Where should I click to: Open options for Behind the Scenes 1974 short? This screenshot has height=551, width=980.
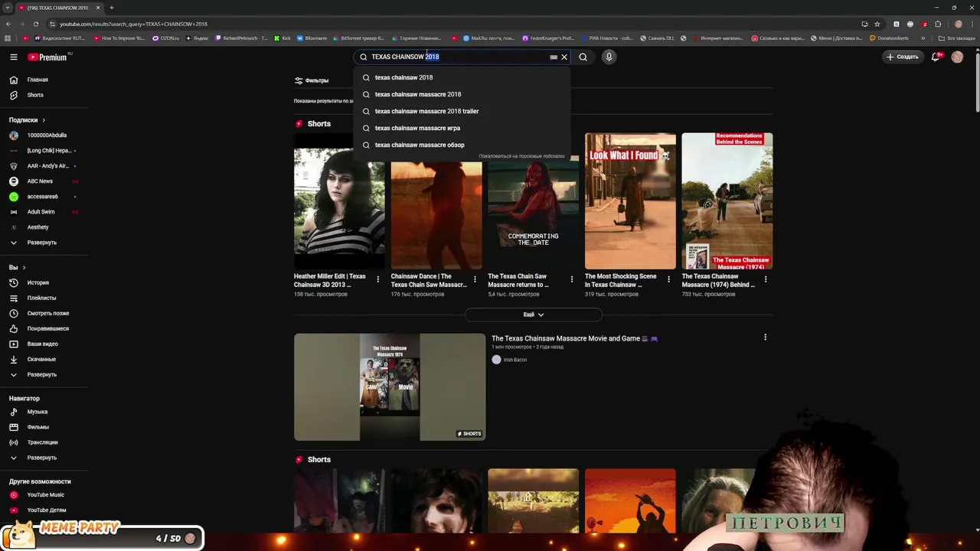tap(766, 279)
